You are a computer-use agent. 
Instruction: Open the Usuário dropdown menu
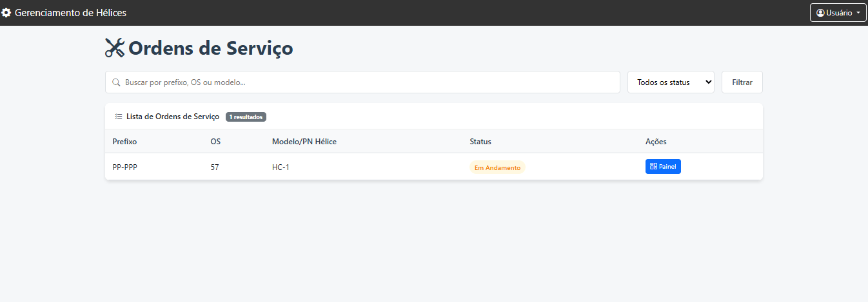[838, 13]
